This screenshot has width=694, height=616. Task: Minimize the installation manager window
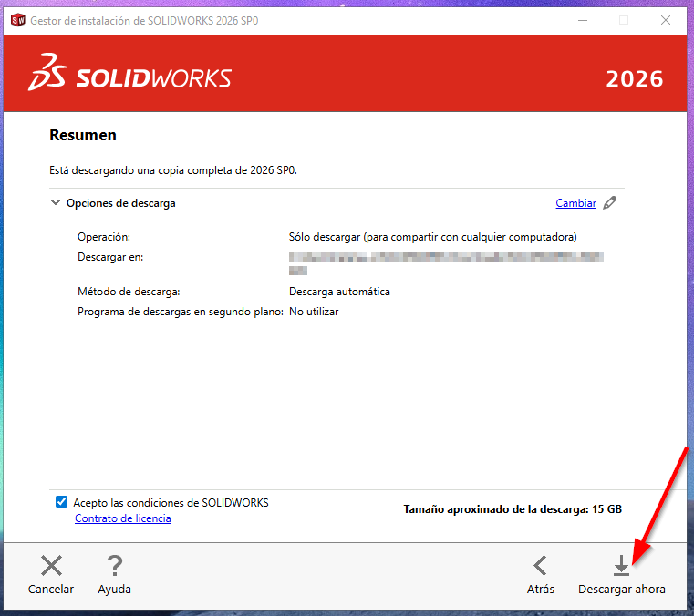click(583, 20)
